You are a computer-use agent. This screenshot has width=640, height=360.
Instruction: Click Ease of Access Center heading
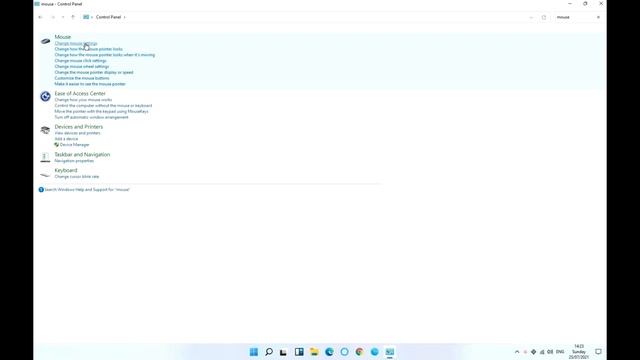point(80,93)
